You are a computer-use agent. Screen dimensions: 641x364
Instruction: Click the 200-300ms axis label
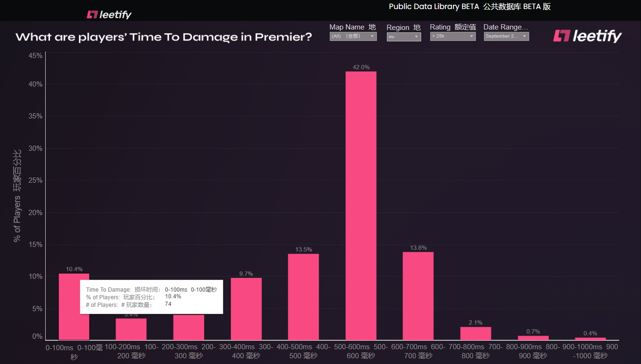[x=188, y=352]
